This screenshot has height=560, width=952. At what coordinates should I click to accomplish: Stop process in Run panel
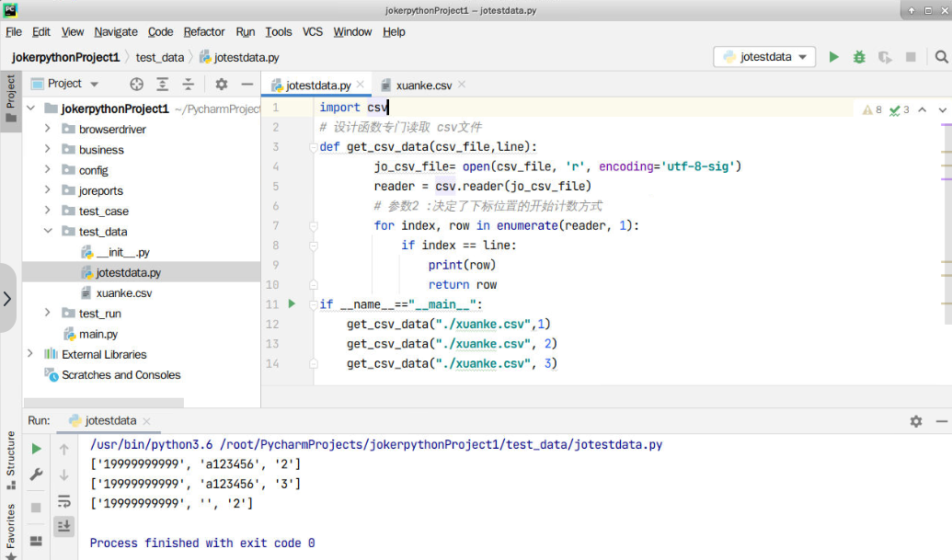pyautogui.click(x=36, y=508)
